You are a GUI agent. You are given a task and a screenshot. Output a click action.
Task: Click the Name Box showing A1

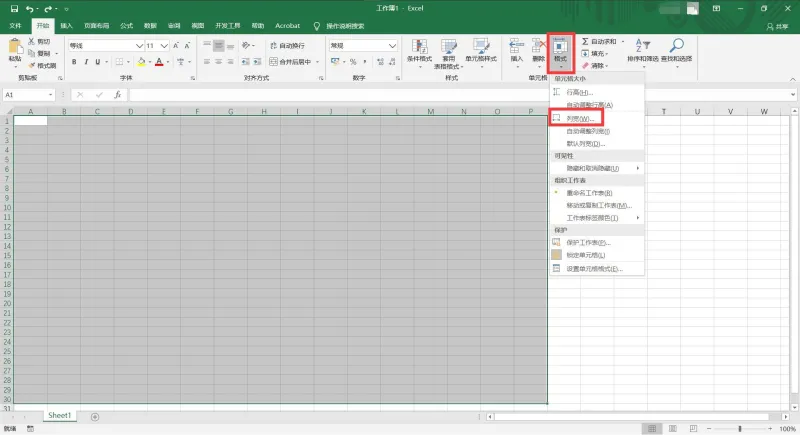pyautogui.click(x=29, y=95)
